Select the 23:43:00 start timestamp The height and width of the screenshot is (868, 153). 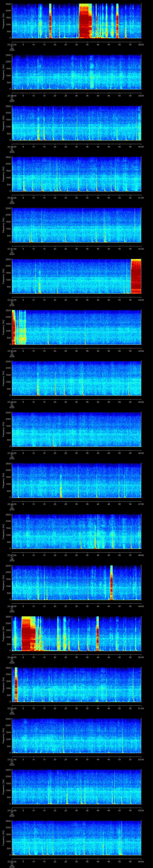pyautogui.click(x=12, y=351)
